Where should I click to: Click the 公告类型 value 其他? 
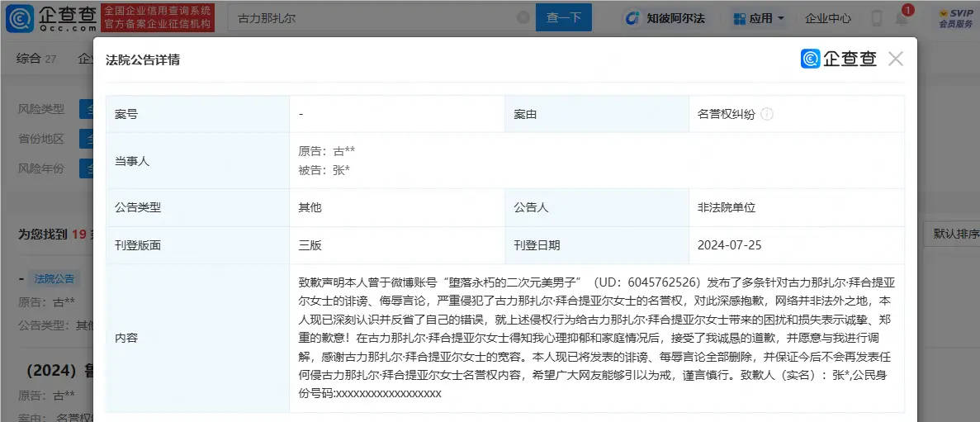coord(310,207)
